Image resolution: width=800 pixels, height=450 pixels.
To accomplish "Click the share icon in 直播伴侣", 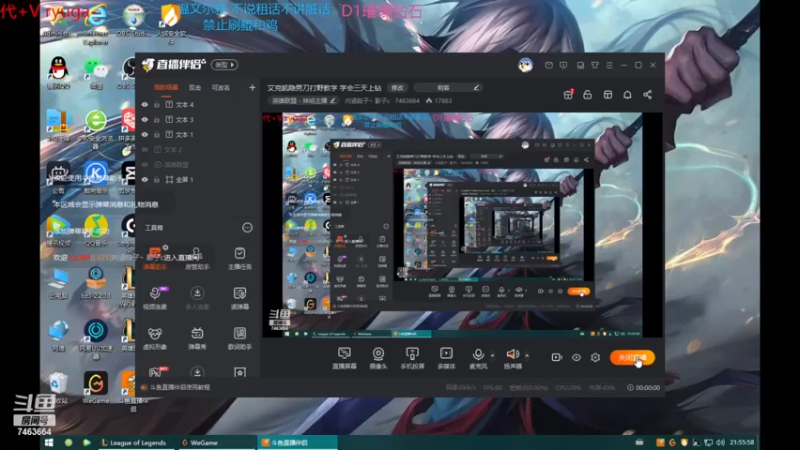I will coord(647,94).
